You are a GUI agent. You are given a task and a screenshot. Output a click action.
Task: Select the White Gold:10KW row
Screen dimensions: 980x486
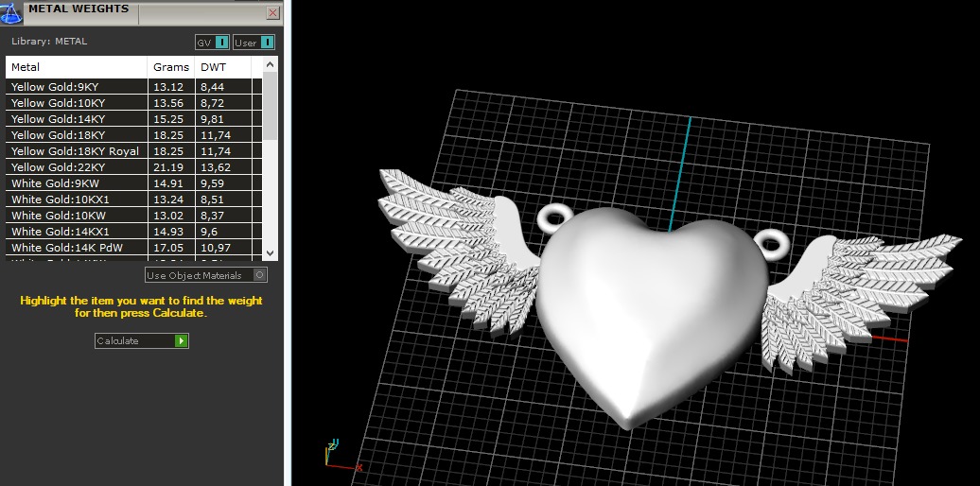134,216
